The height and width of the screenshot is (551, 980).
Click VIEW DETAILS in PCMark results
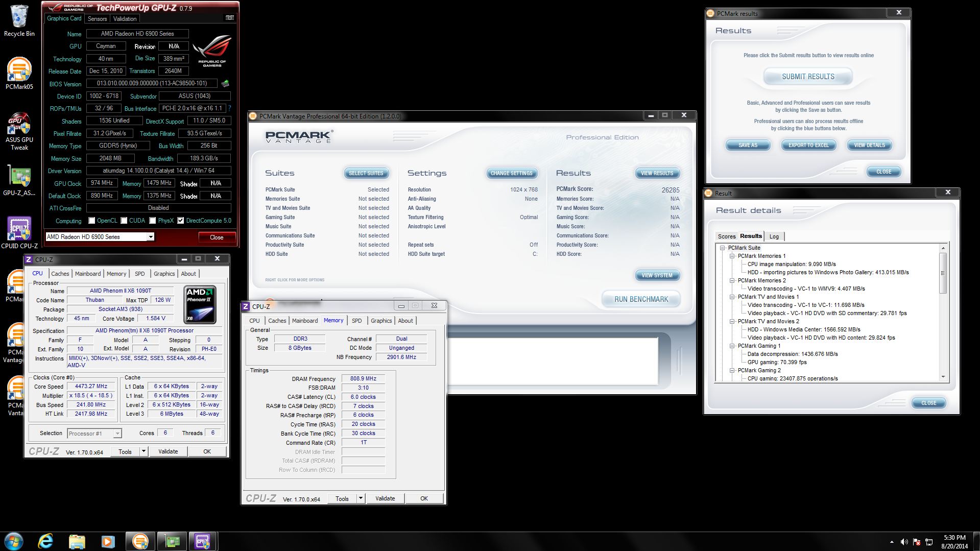[869, 145]
